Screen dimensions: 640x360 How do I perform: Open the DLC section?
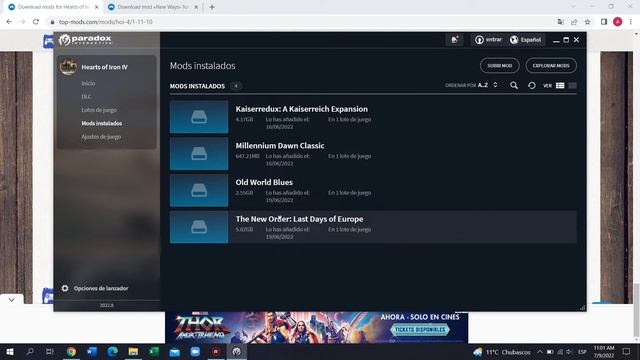pos(86,97)
